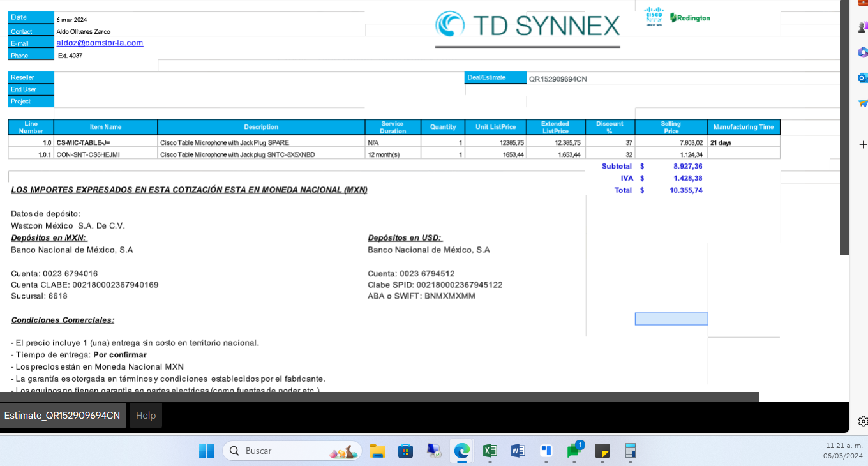Screen dimensions: 868x466
Task: Click the Reseller label cell
Action: coord(31,77)
